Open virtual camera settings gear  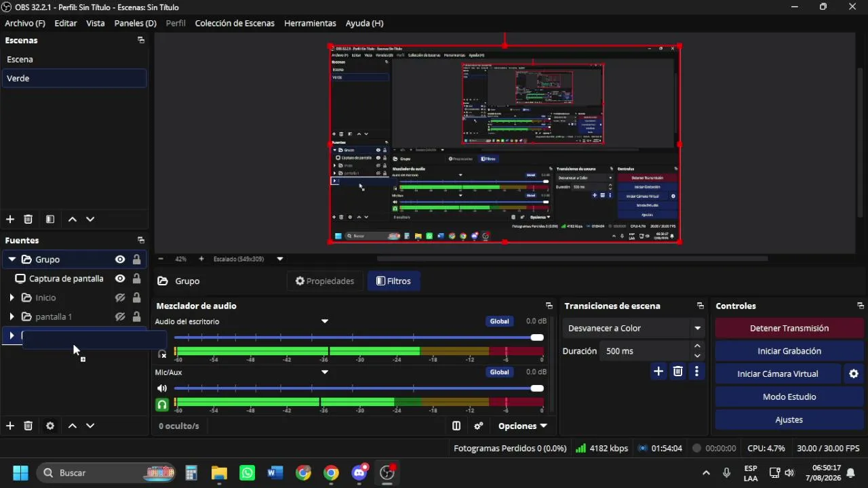(x=854, y=373)
